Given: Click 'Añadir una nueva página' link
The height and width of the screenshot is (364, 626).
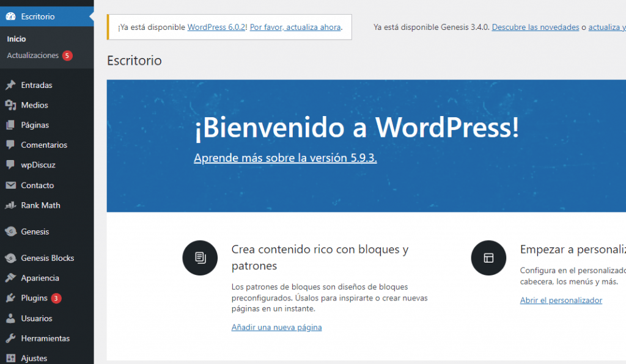Looking at the screenshot, I should point(276,327).
